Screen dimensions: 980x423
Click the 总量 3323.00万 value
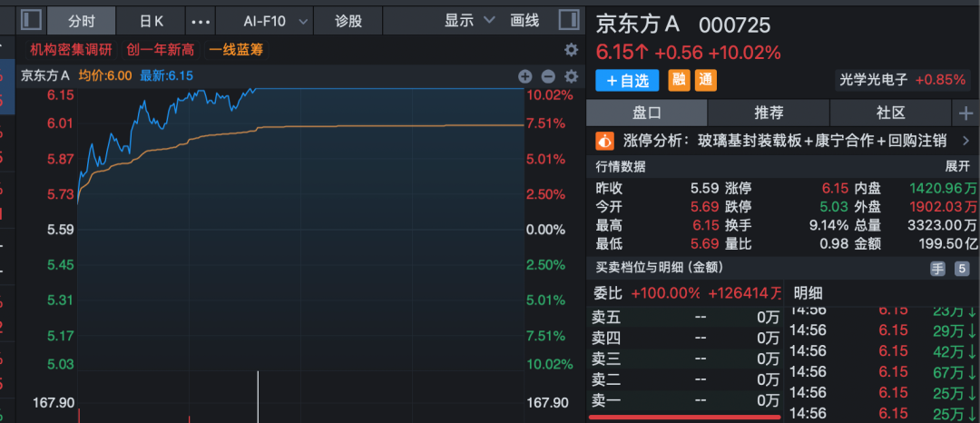tap(943, 225)
